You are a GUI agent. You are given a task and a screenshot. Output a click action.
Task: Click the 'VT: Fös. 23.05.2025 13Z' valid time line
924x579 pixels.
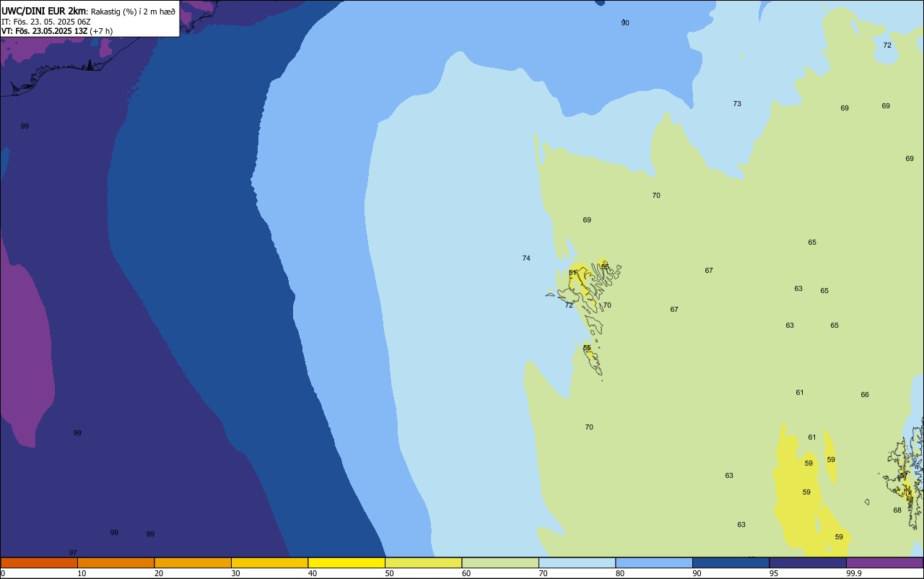coord(44,31)
